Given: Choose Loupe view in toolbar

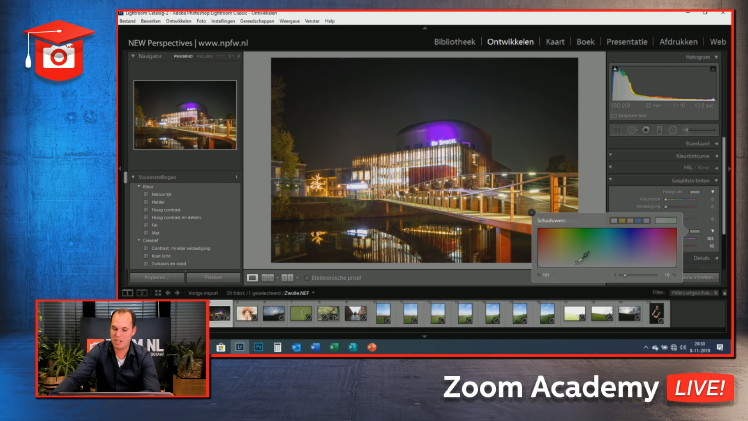Looking at the screenshot, I should pyautogui.click(x=252, y=277).
